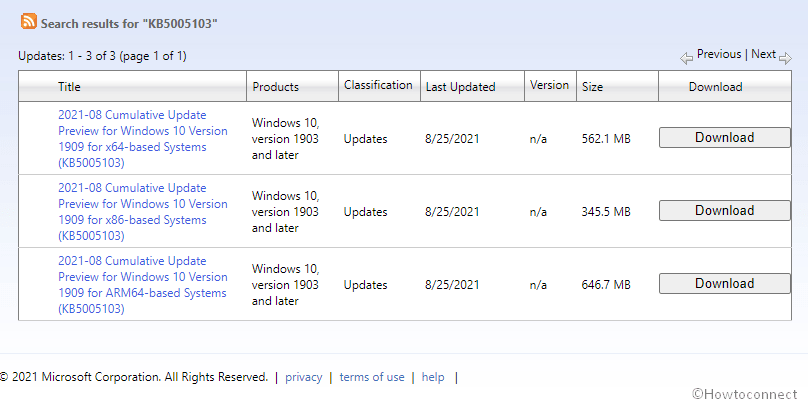808x408 pixels.
Task: Go to Previous results page
Action: [x=718, y=55]
